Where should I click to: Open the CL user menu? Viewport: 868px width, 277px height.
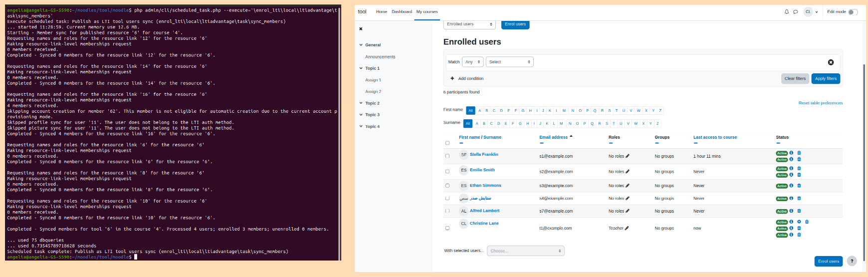coord(811,12)
